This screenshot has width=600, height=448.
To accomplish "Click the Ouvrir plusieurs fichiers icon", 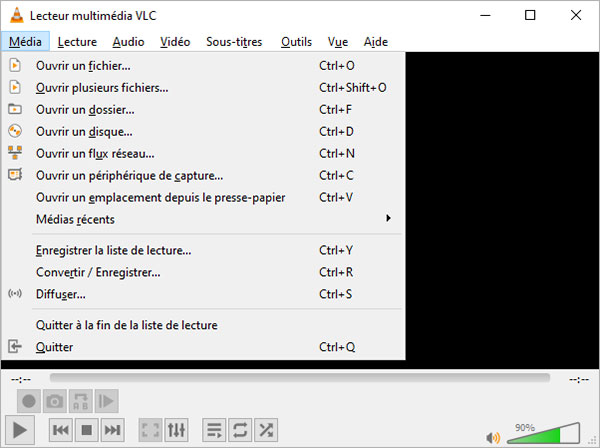I will pos(15,87).
